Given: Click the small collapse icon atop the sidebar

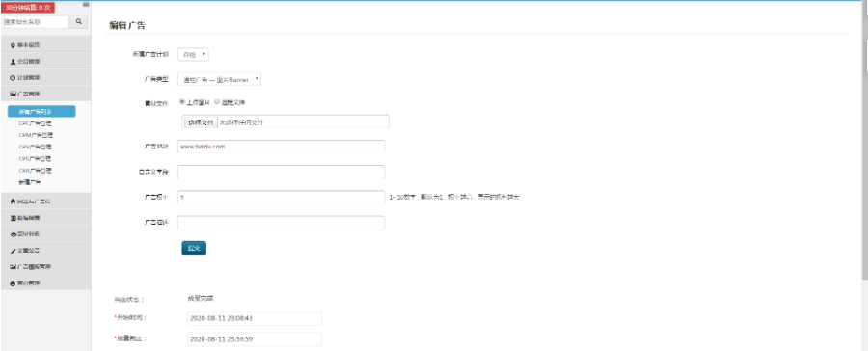Looking at the screenshot, I should (86, 5).
